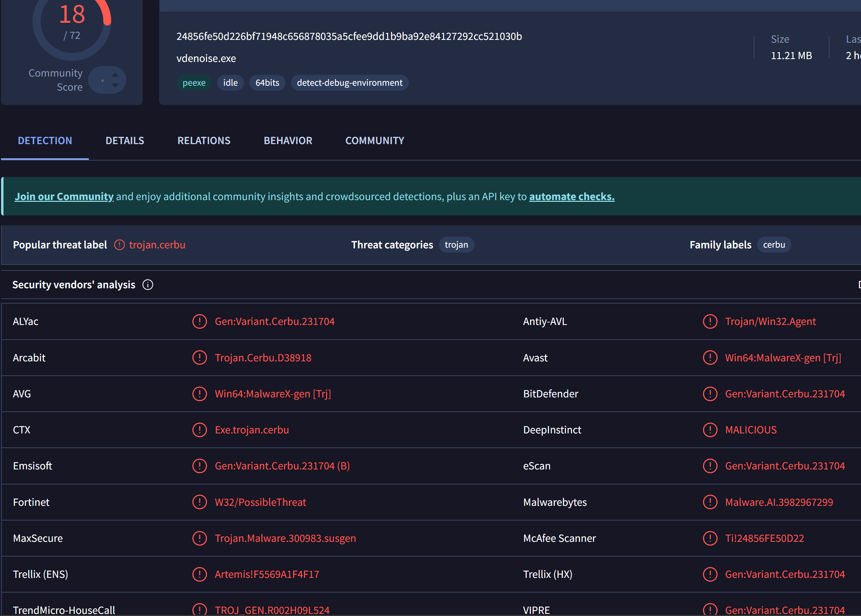Select Antiy-AVL detection Trojan/Win32.Agent
861x616 pixels.
[x=770, y=322]
